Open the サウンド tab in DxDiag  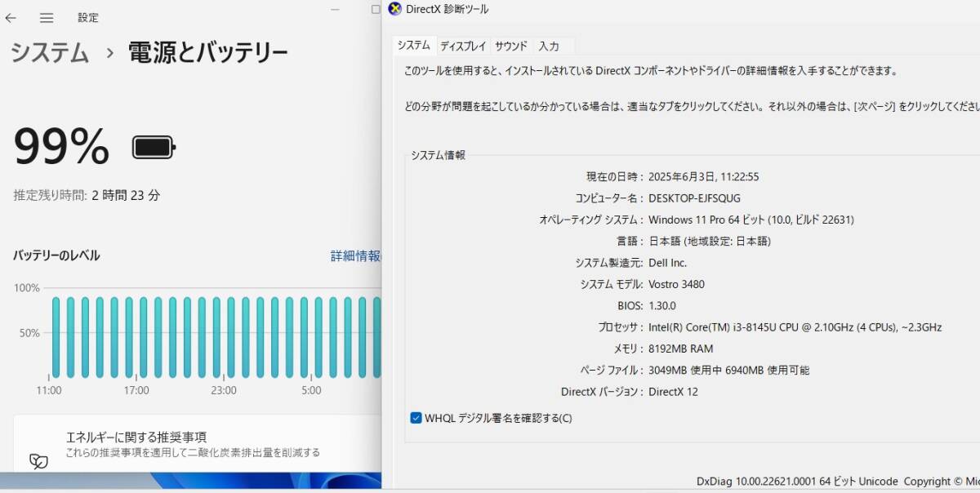coord(510,46)
